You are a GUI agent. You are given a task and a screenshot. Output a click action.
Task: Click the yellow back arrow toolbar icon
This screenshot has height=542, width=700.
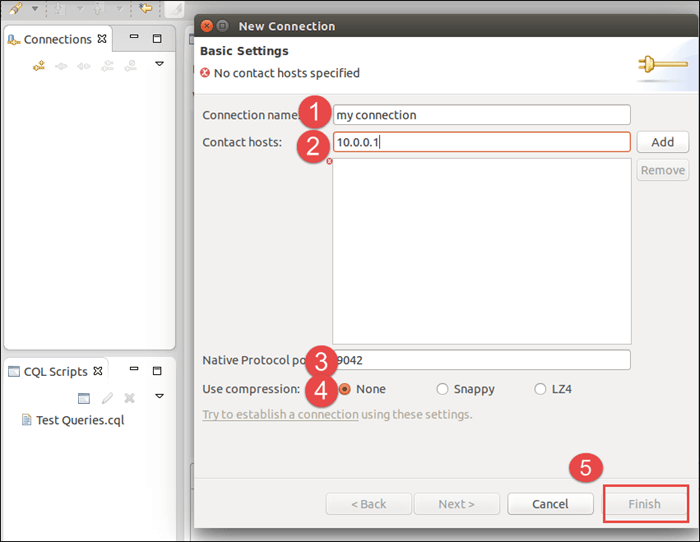pos(146,9)
